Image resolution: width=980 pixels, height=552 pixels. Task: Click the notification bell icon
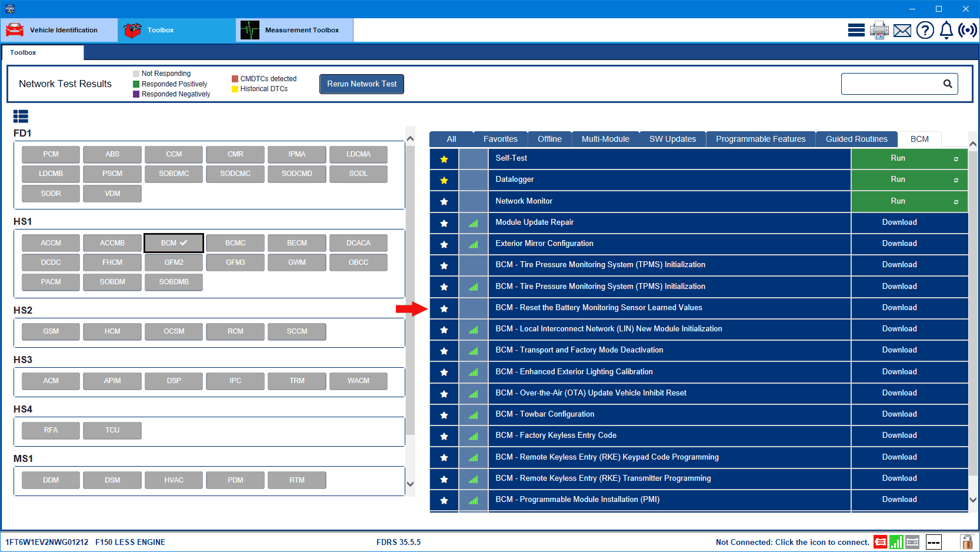pyautogui.click(x=946, y=30)
